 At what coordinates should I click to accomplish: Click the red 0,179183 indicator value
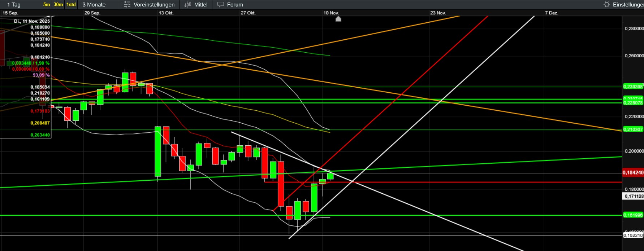(40, 111)
